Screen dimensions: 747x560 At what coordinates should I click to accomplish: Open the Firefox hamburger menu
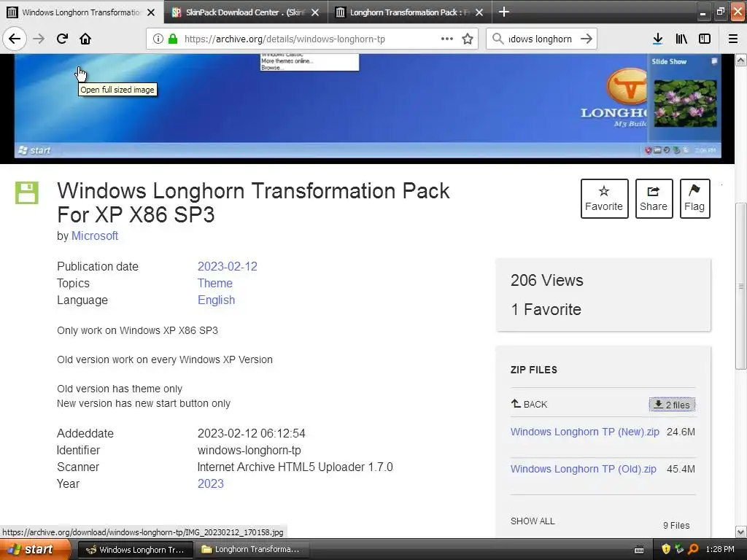click(x=733, y=39)
